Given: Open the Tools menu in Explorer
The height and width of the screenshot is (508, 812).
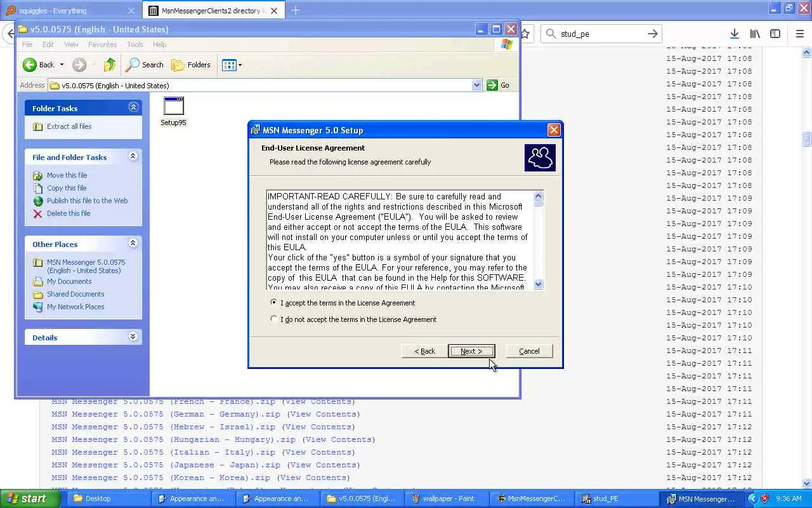Looking at the screenshot, I should point(135,44).
